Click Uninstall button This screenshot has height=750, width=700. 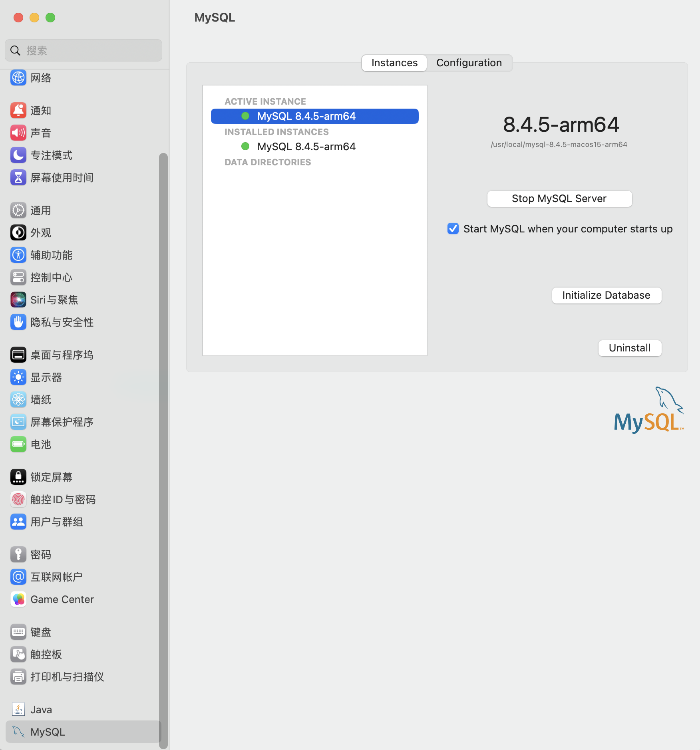click(630, 348)
